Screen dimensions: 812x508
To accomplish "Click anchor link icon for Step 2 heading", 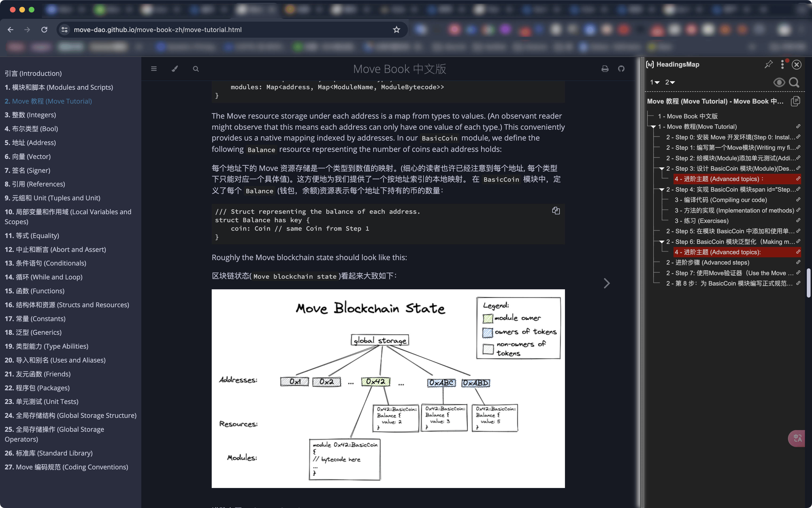I will pyautogui.click(x=798, y=157).
